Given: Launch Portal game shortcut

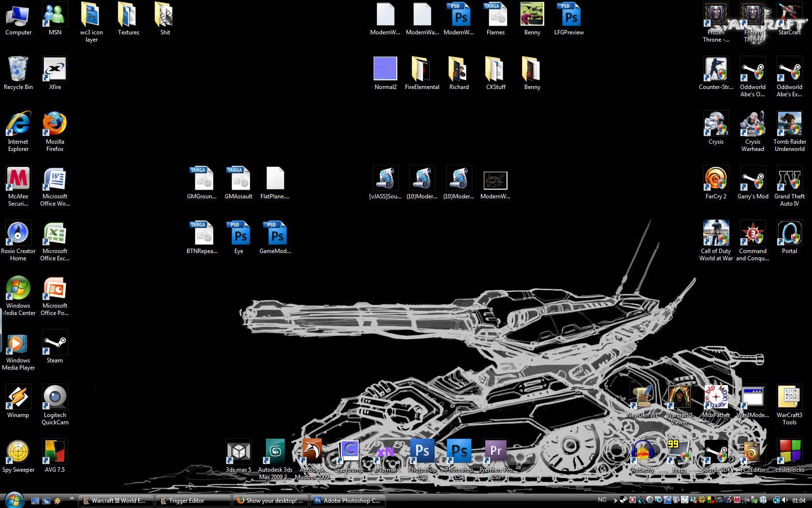Looking at the screenshot, I should tap(790, 238).
